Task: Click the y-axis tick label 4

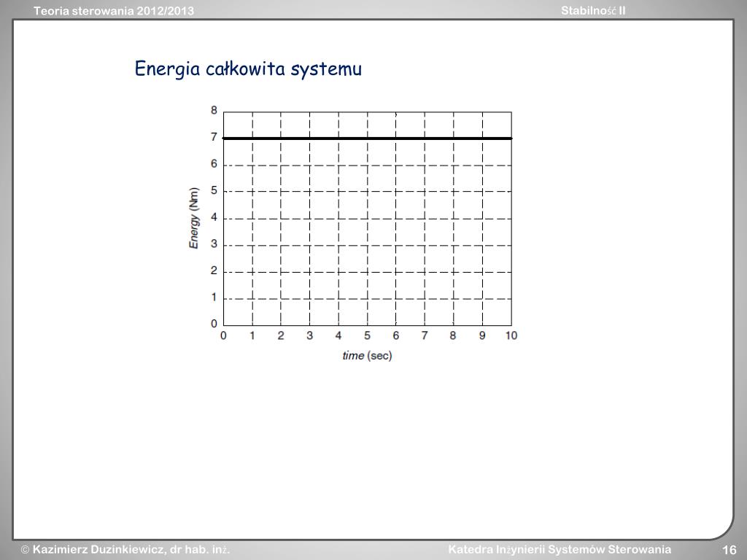Action: tap(214, 217)
